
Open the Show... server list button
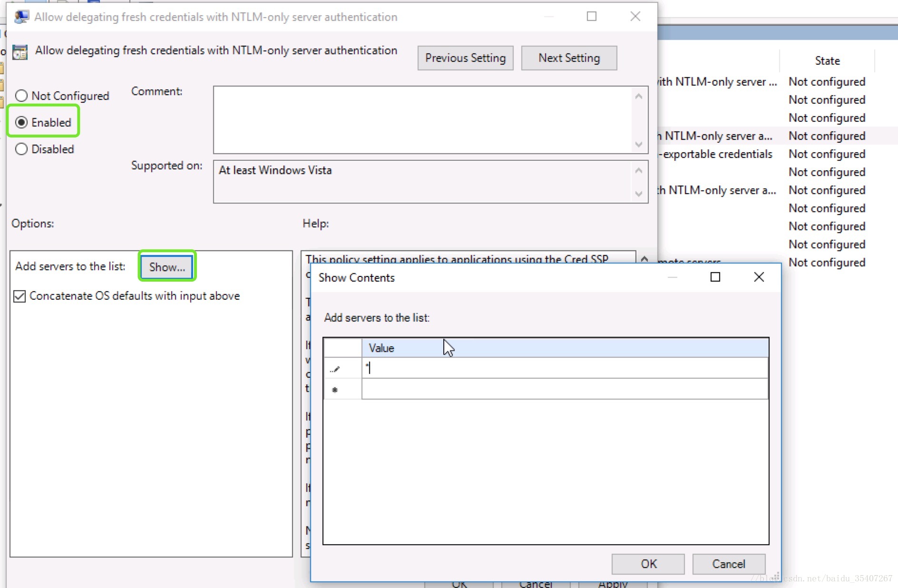(x=167, y=267)
